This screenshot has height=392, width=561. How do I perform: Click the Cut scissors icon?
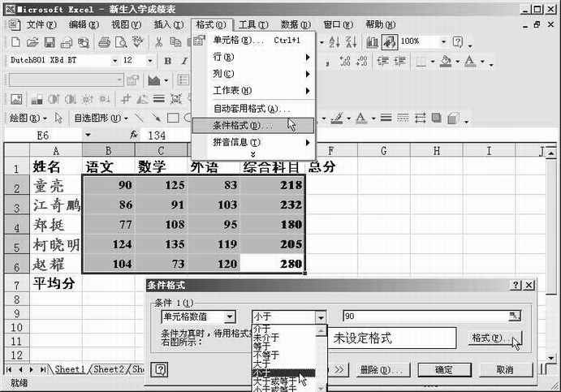pos(158,42)
